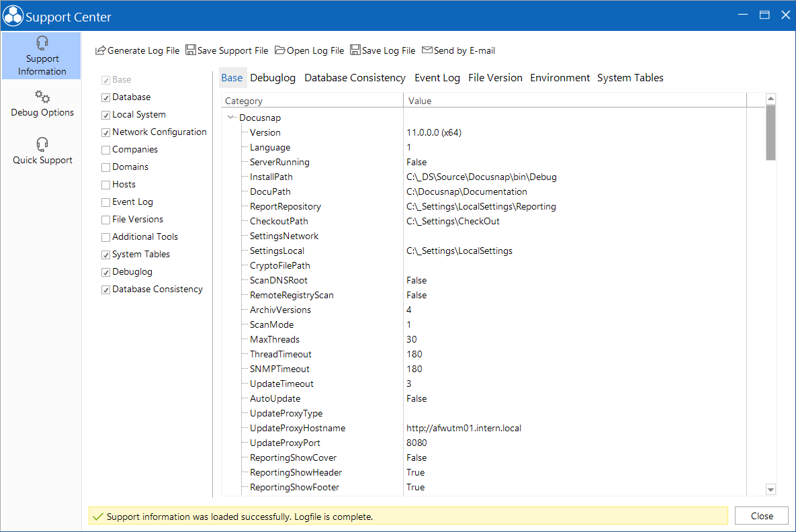
Task: Uncheck the Database Consistency checkbox
Action: tap(105, 290)
